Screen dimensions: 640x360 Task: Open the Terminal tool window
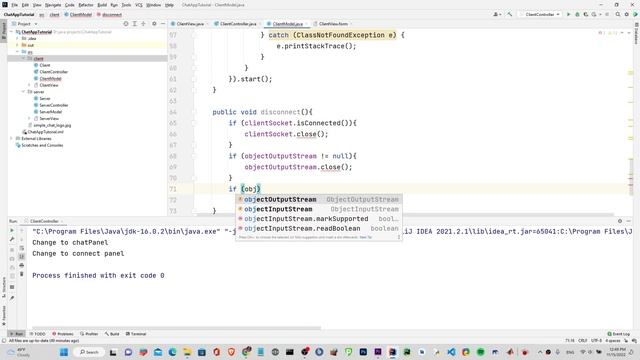point(136,334)
